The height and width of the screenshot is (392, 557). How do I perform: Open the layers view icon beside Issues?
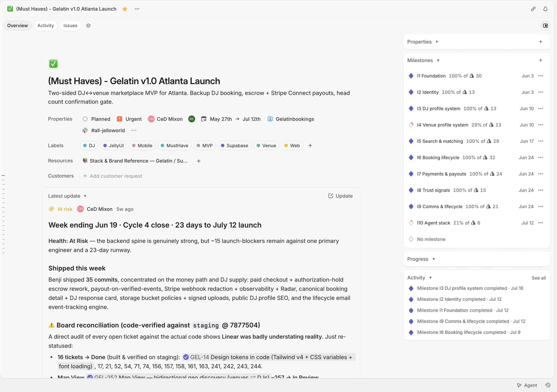coord(88,25)
